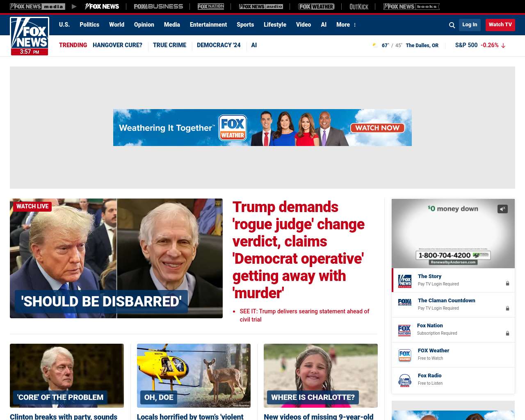The height and width of the screenshot is (420, 525).
Task: Click the Fox Business icon beside Claman Countdown
Action: pyautogui.click(x=405, y=302)
